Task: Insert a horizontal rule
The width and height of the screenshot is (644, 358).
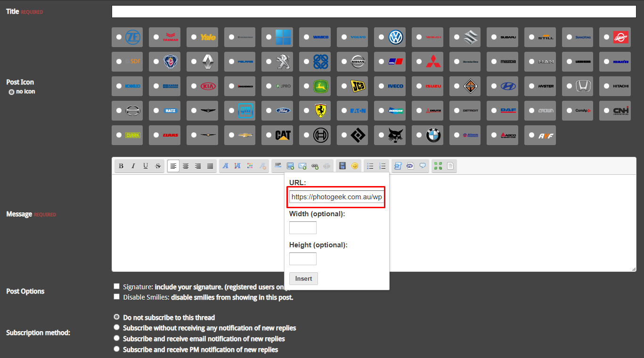Action: point(278,166)
